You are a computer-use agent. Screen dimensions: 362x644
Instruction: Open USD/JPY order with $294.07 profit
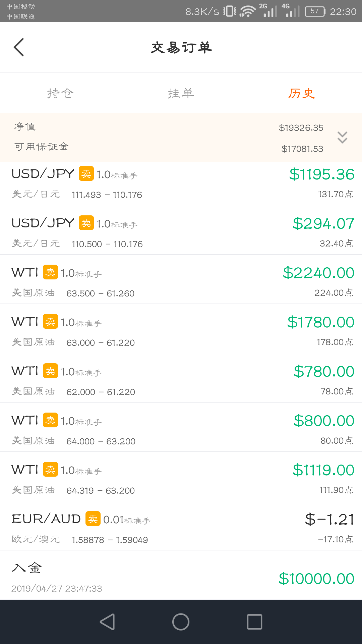pyautogui.click(x=181, y=230)
